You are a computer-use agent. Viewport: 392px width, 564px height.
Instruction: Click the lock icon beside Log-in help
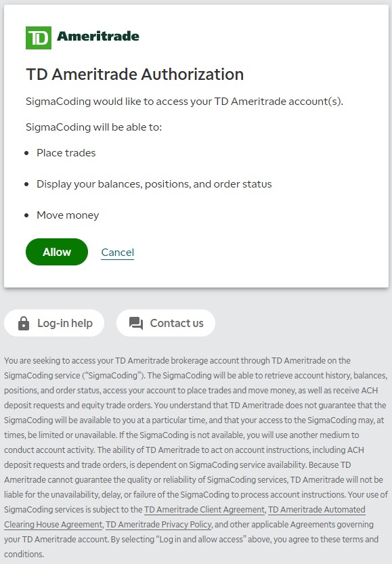(24, 323)
